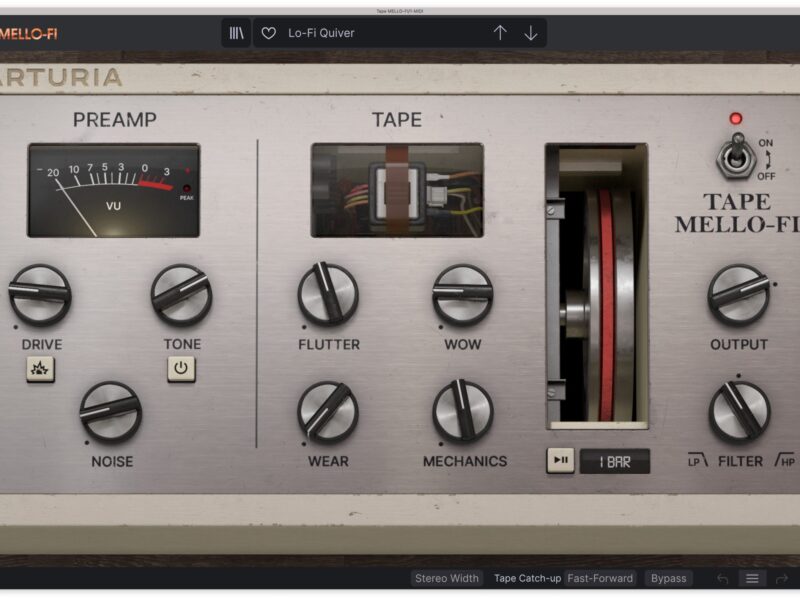The image size is (800, 600).
Task: Favorite the preset with heart icon
Action: point(268,33)
